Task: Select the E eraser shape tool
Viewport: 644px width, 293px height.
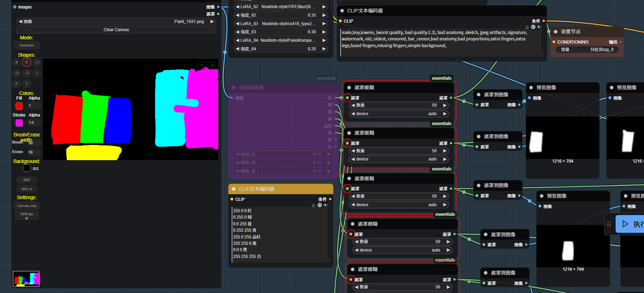Action: 27,62
